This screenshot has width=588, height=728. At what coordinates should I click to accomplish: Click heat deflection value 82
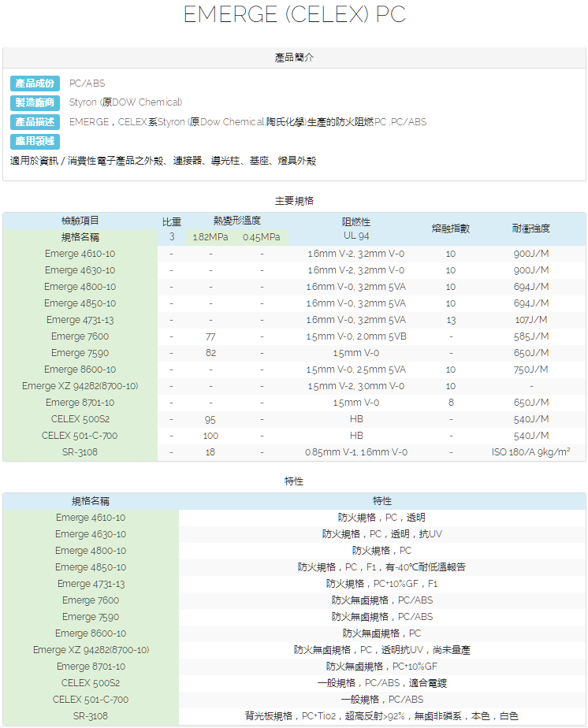[x=210, y=353]
